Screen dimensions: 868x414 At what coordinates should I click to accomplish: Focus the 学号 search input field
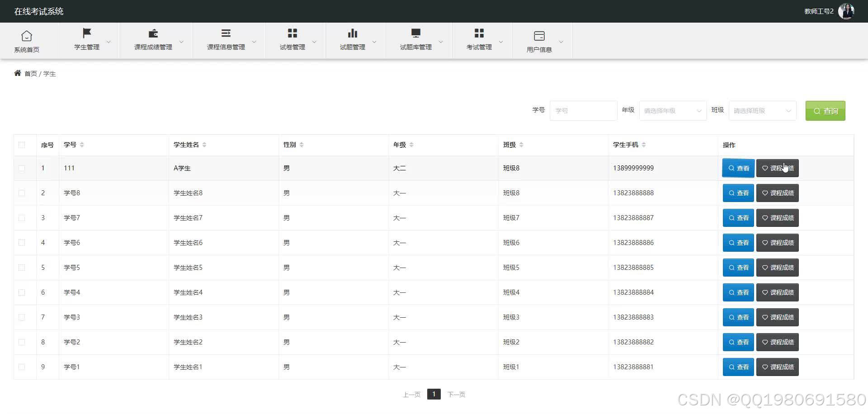tap(583, 111)
